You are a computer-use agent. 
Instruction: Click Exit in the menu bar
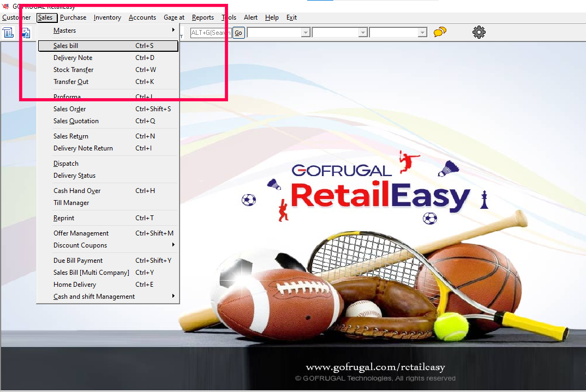click(291, 17)
